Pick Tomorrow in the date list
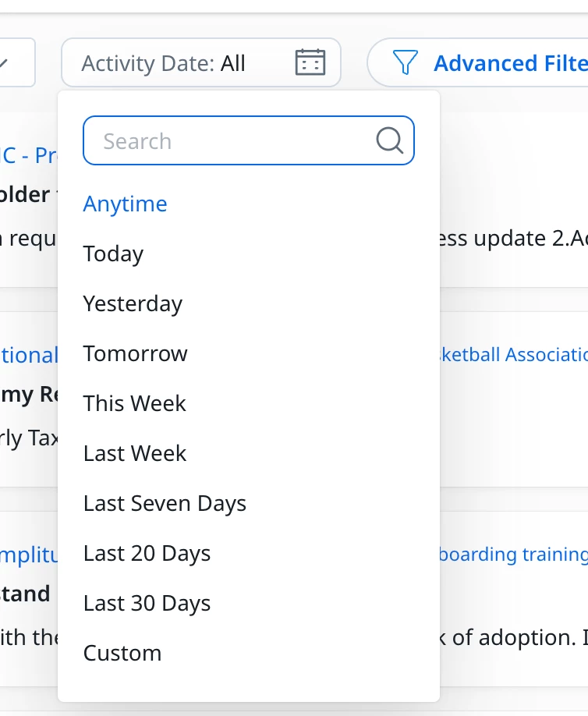The height and width of the screenshot is (716, 588). [135, 353]
